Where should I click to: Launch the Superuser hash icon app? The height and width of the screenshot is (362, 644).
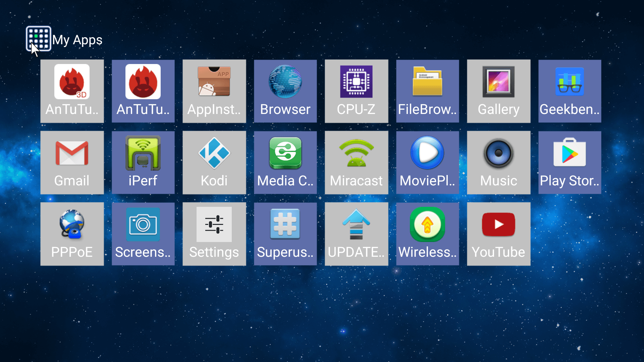coord(285,234)
